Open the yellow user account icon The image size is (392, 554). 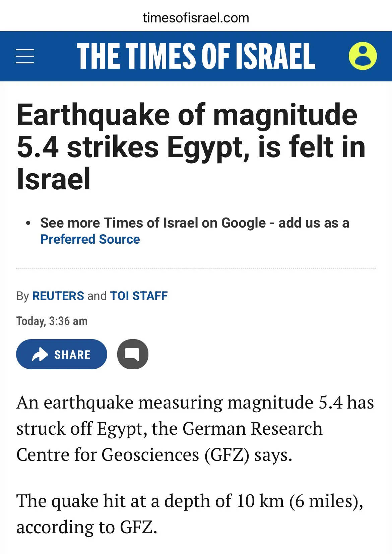click(363, 56)
